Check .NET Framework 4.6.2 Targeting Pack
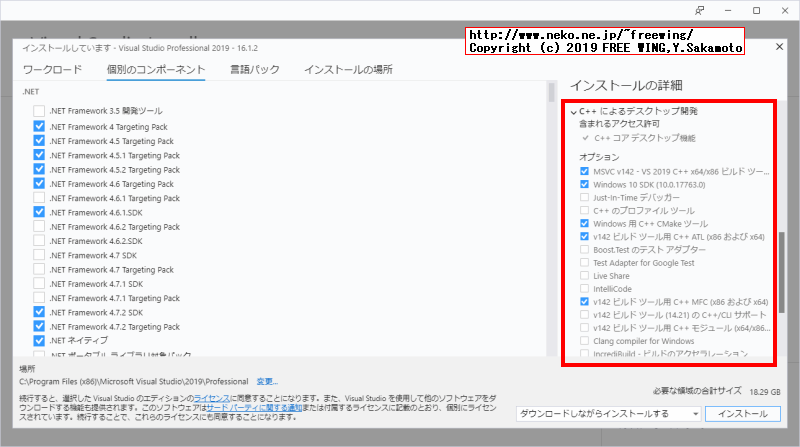This screenshot has width=800, height=447. (x=39, y=226)
